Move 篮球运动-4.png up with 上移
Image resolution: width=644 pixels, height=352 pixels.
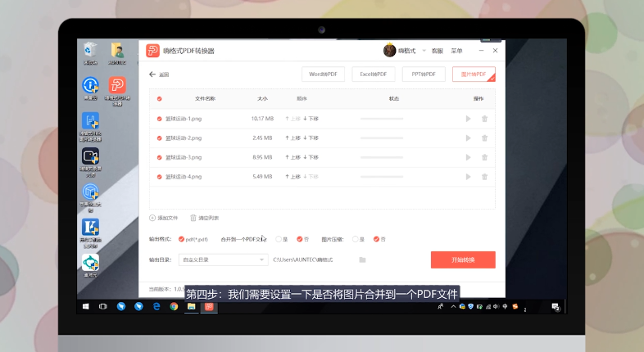click(x=293, y=177)
